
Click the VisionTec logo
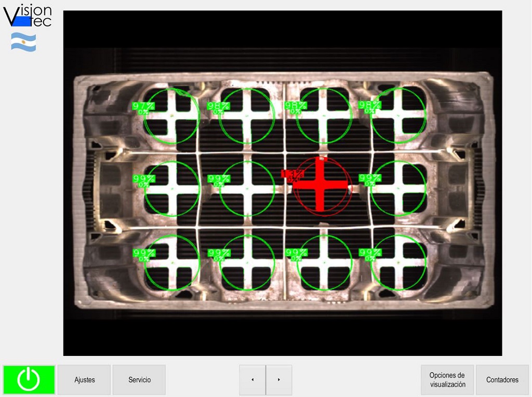click(28, 17)
